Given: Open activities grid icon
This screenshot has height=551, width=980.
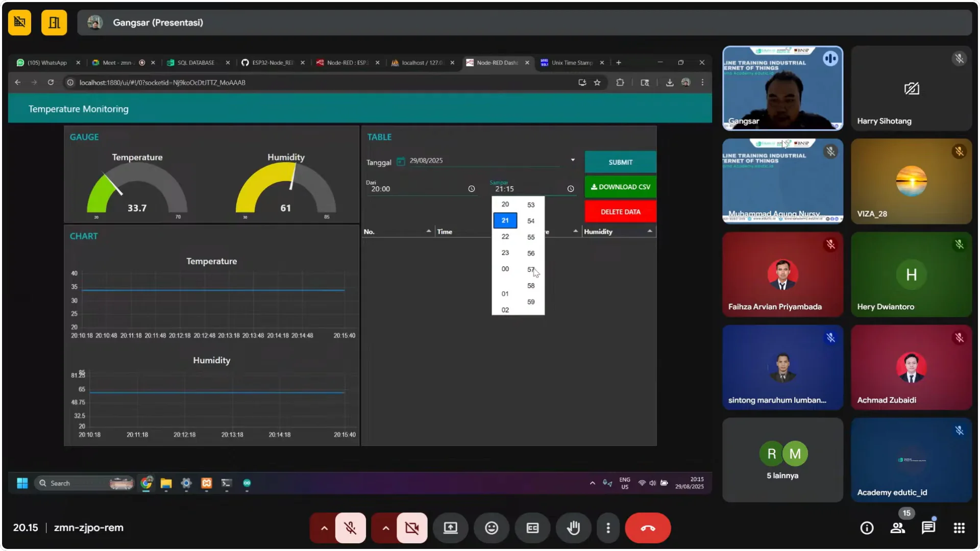Looking at the screenshot, I should (x=959, y=528).
